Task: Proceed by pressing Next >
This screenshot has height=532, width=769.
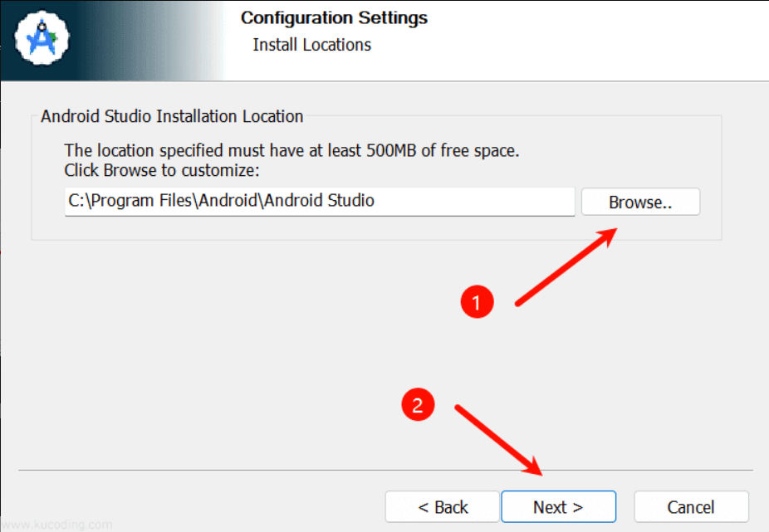Action: tap(558, 507)
